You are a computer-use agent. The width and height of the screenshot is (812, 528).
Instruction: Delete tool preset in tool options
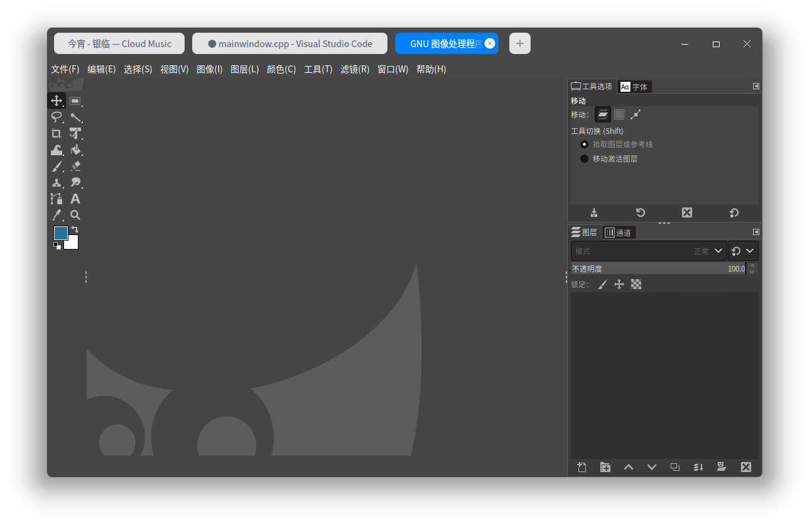[x=687, y=212]
